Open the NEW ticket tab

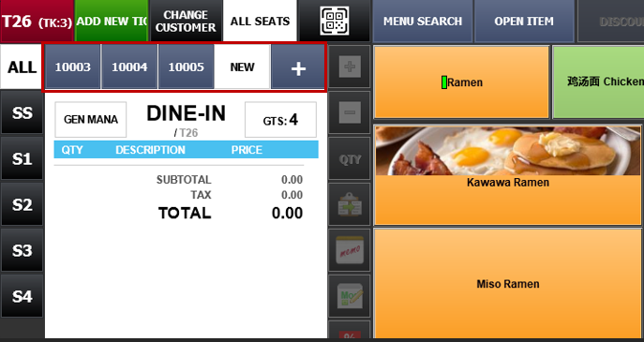[x=243, y=67]
